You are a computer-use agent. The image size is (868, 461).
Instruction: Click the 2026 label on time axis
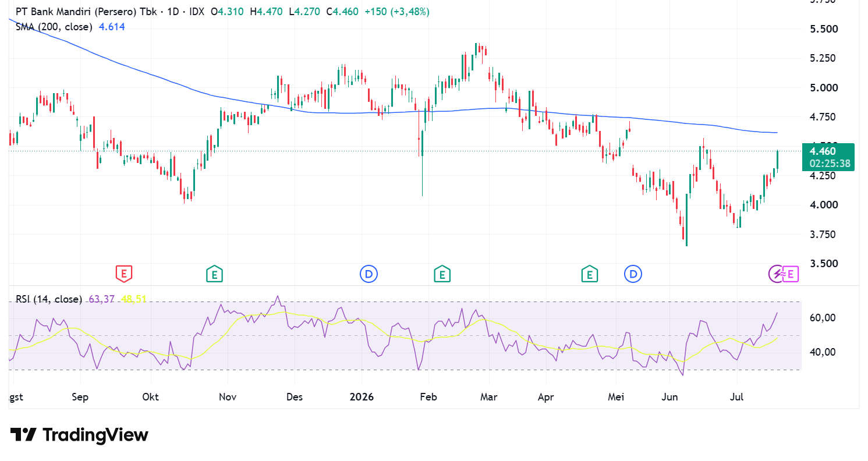(361, 398)
